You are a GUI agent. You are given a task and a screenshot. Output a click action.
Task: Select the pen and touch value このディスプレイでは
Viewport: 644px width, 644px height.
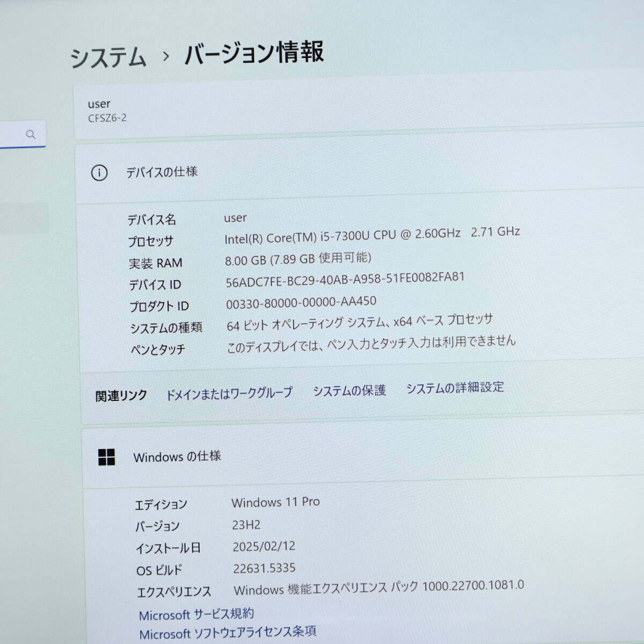[x=371, y=344]
